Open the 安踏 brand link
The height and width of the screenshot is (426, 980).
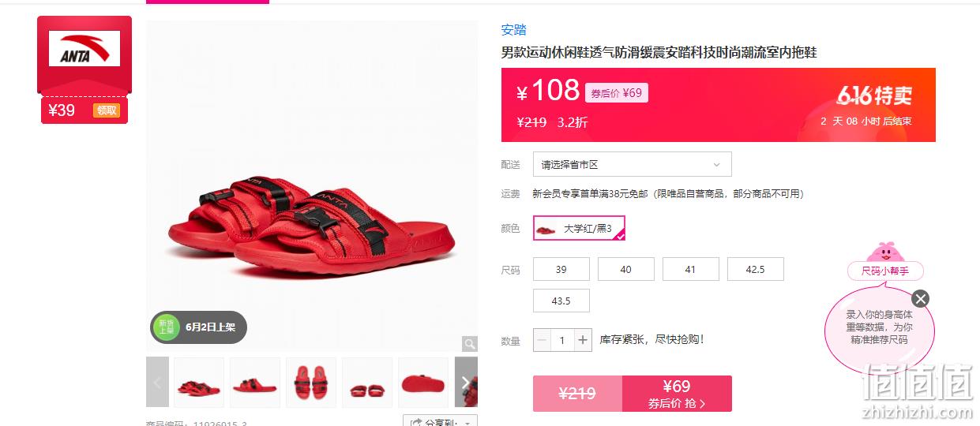pyautogui.click(x=514, y=30)
